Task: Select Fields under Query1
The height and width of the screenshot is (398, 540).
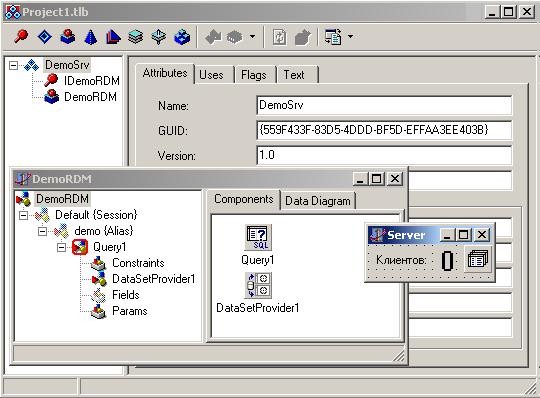Action: pos(126,295)
